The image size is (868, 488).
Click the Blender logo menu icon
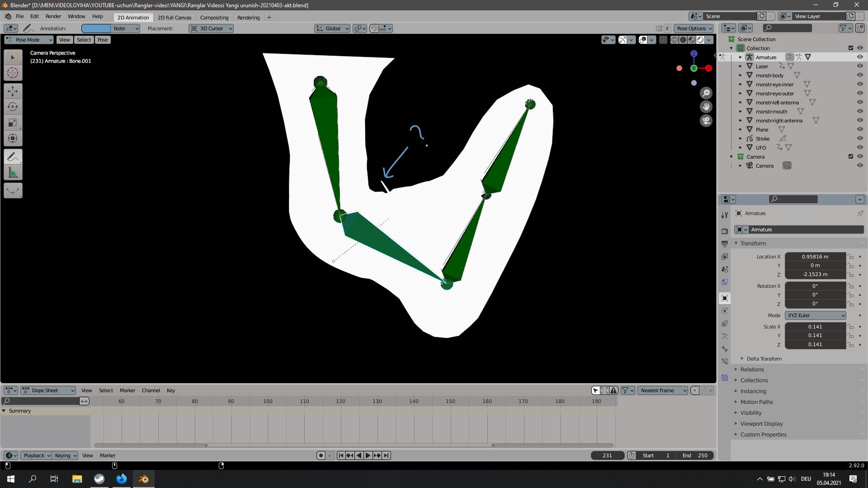coord(8,16)
